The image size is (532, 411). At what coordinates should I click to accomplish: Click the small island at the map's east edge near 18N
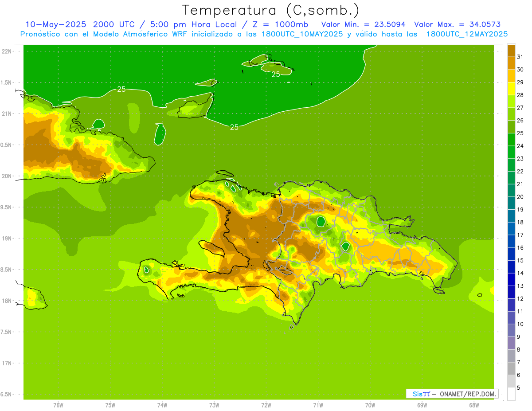[x=480, y=296]
